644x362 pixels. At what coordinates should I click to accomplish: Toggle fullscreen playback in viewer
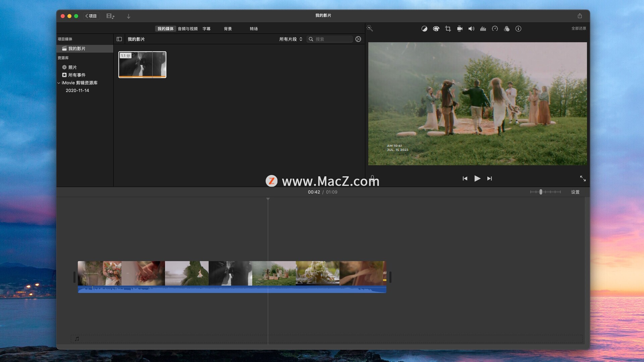pos(583,179)
